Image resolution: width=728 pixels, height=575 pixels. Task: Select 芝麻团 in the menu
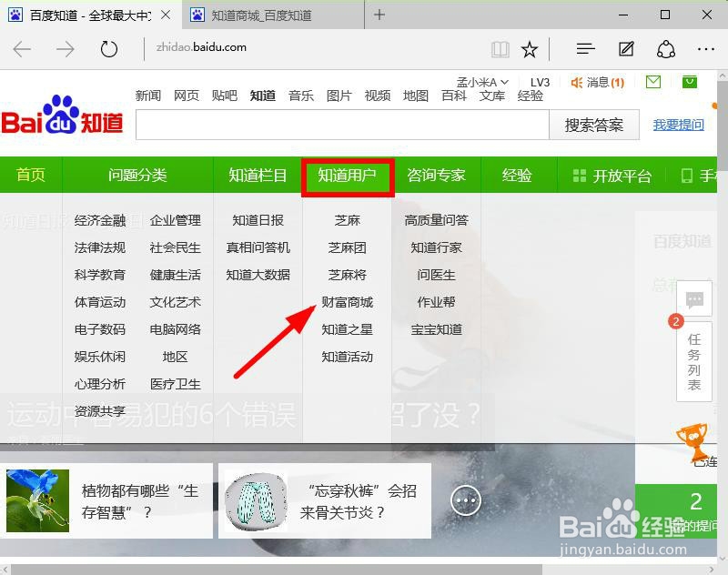point(348,247)
